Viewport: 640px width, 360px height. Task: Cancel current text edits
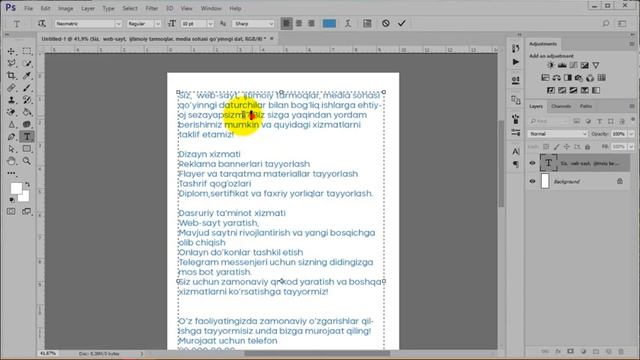click(386, 24)
